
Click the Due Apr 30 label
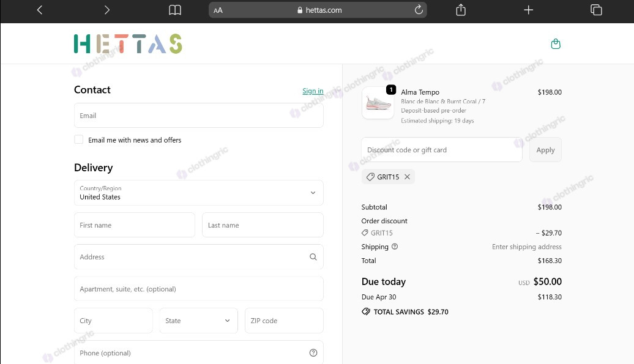[x=379, y=297]
